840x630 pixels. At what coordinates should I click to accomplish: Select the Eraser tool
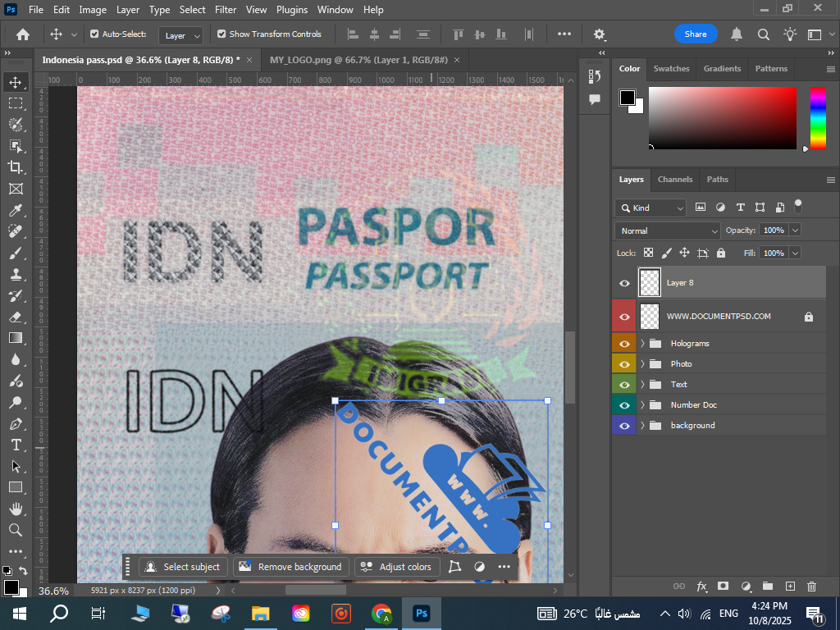pyautogui.click(x=16, y=317)
